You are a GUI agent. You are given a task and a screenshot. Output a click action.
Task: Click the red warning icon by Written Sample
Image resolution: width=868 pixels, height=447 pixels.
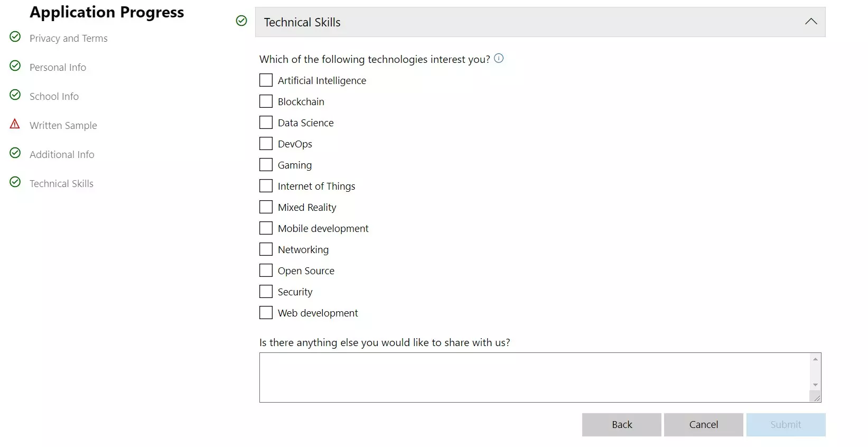(x=15, y=124)
